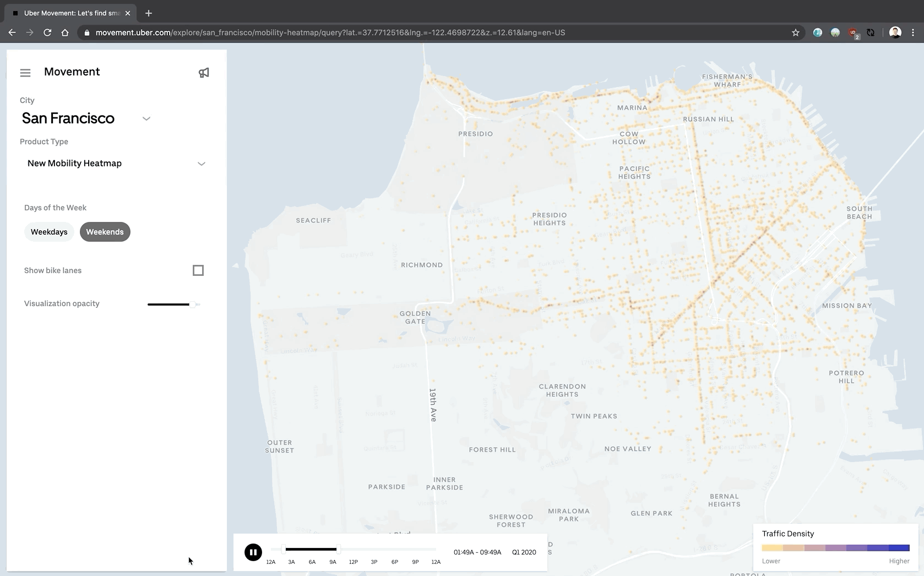This screenshot has width=924, height=576.
Task: Open Chrome's three-dot menu
Action: (912, 32)
